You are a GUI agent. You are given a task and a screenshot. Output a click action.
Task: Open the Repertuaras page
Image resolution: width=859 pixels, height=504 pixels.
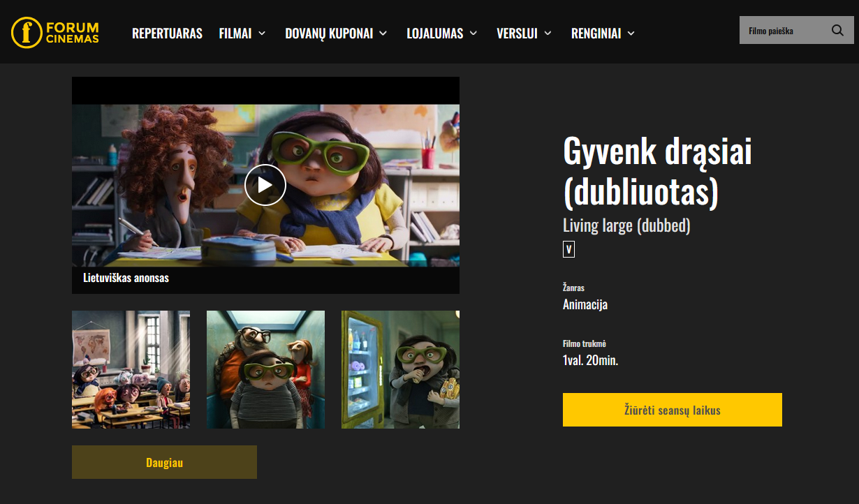click(x=167, y=34)
